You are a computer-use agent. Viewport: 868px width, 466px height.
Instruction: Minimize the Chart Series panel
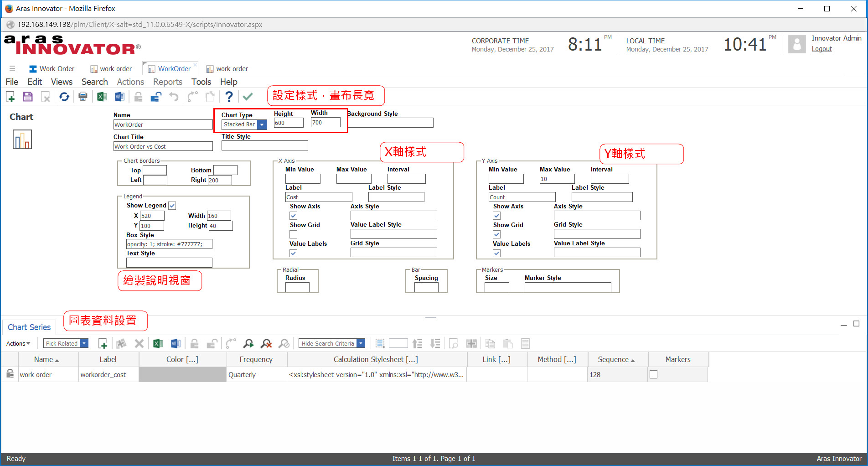(844, 325)
